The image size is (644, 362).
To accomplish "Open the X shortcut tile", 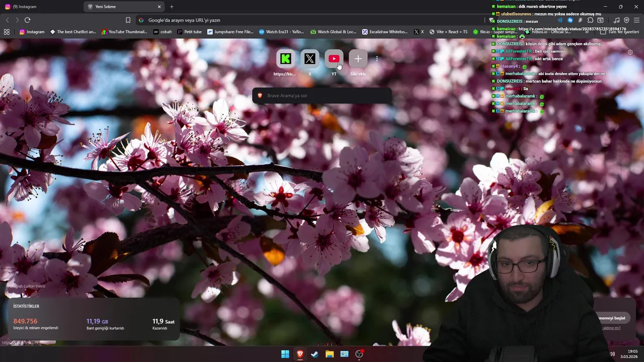I will pos(309,59).
